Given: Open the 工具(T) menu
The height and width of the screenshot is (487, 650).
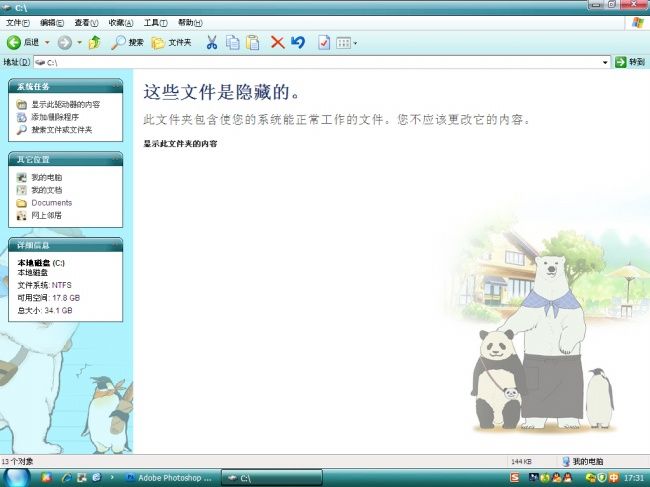Looking at the screenshot, I should [x=155, y=22].
